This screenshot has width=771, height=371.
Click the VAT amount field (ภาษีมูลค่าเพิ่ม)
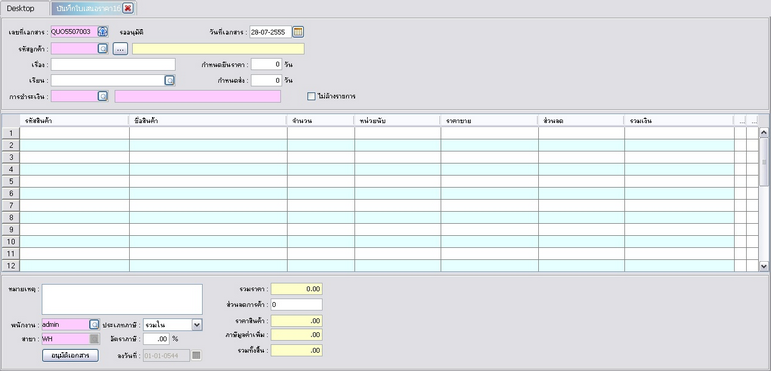297,335
